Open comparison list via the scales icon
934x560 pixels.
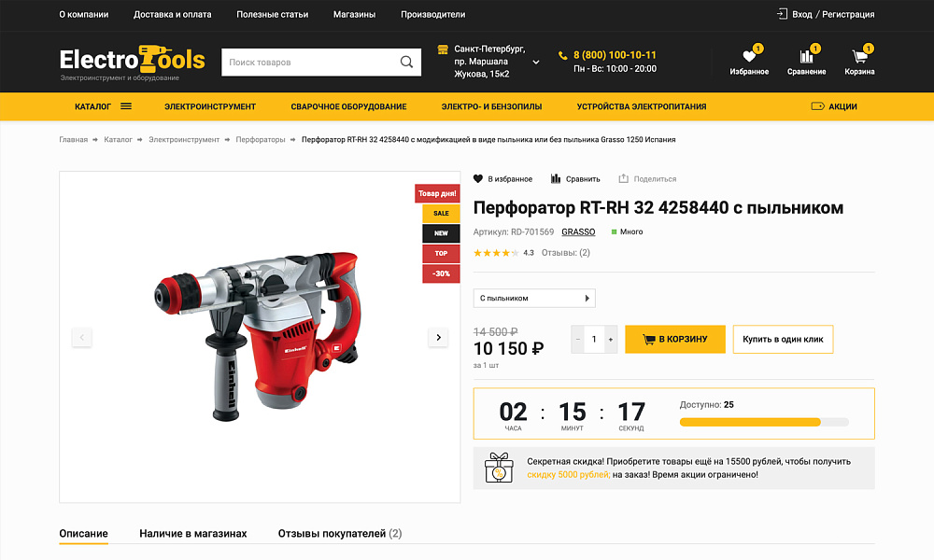[806, 57]
